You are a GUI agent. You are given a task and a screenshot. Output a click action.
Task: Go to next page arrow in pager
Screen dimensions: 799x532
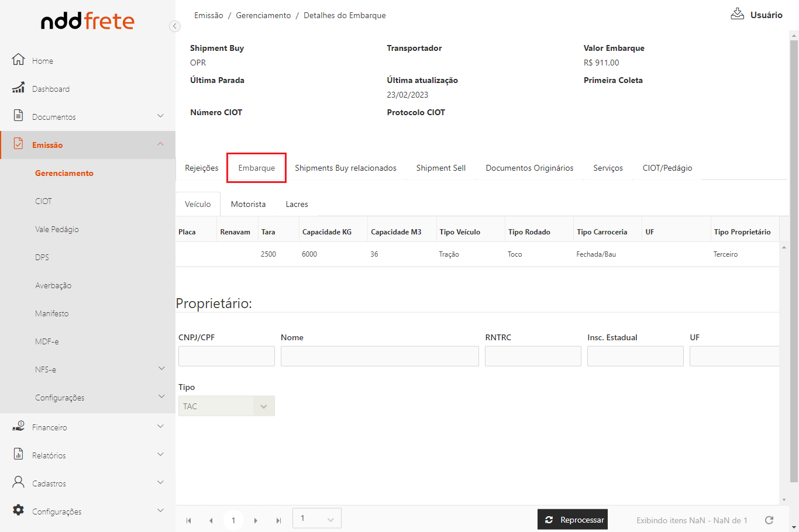(x=256, y=520)
